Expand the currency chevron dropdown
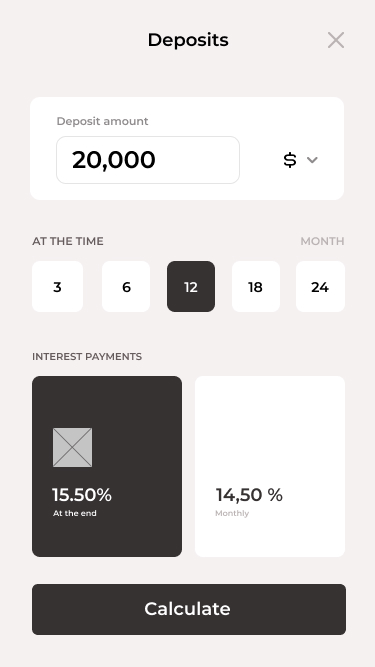 point(312,160)
